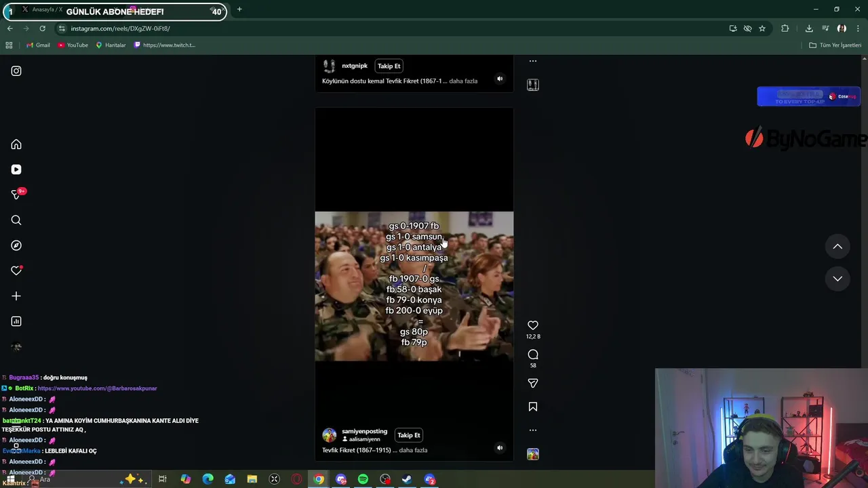Open Opera browser from the taskbar
This screenshot has width=868, height=488.
click(x=296, y=480)
